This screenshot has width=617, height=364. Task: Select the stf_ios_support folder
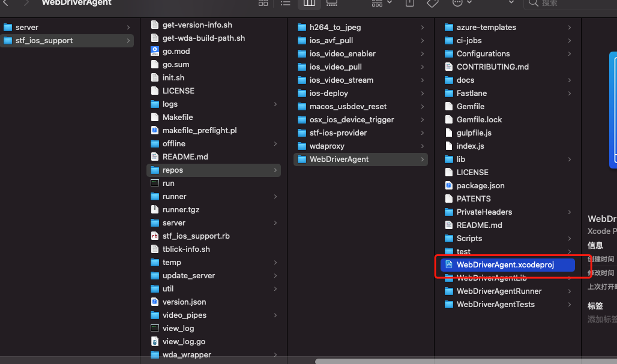click(x=44, y=40)
